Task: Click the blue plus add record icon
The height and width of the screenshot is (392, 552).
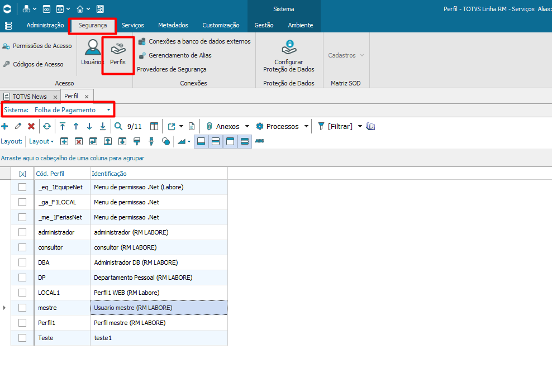Action: click(x=4, y=126)
